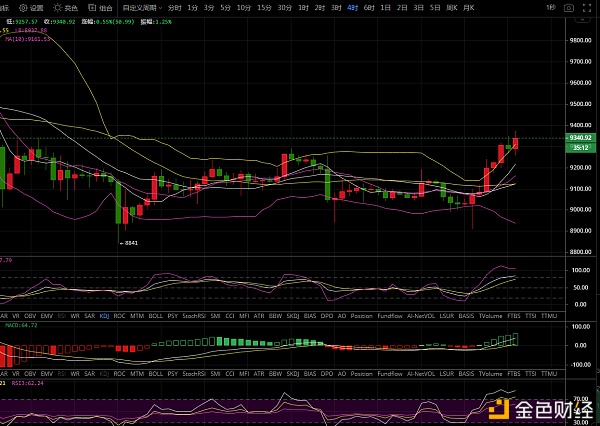Select the 周K weekly timeframe

452,8
